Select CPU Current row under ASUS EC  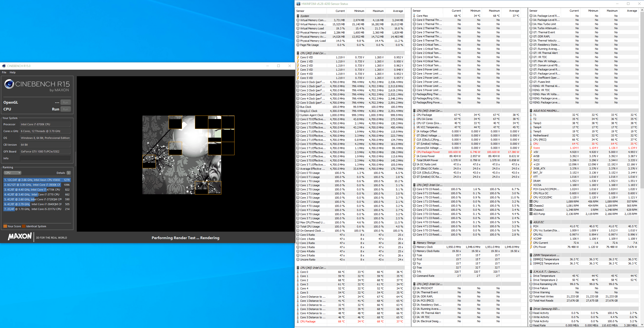584,243
